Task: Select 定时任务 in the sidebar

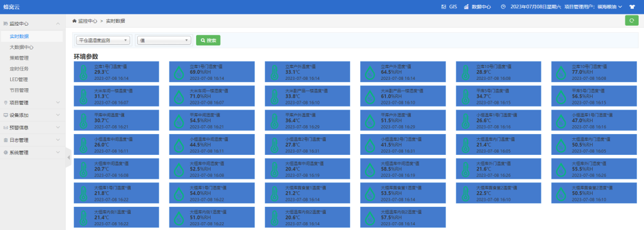Action: [x=19, y=69]
